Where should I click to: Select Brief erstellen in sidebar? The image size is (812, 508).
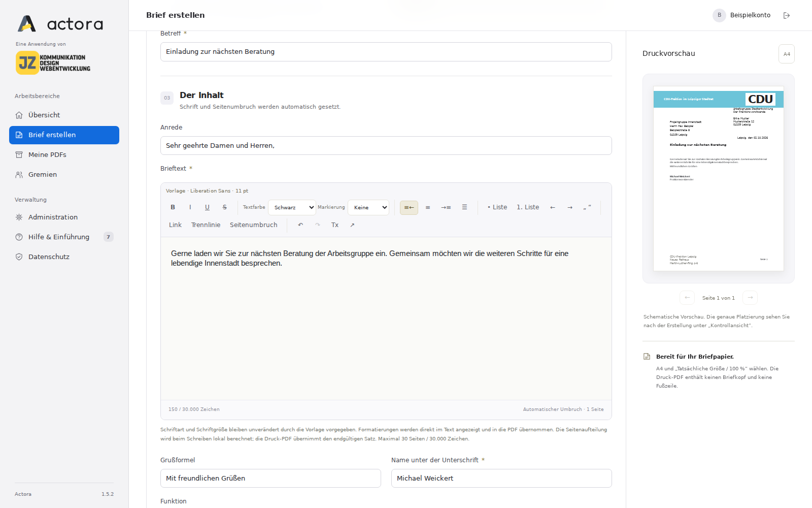[x=64, y=135]
